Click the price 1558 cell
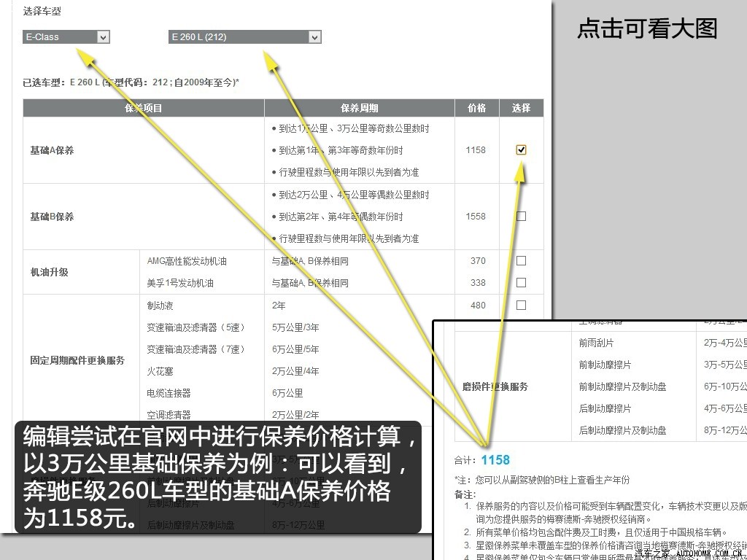The height and width of the screenshot is (560, 747). [x=476, y=216]
